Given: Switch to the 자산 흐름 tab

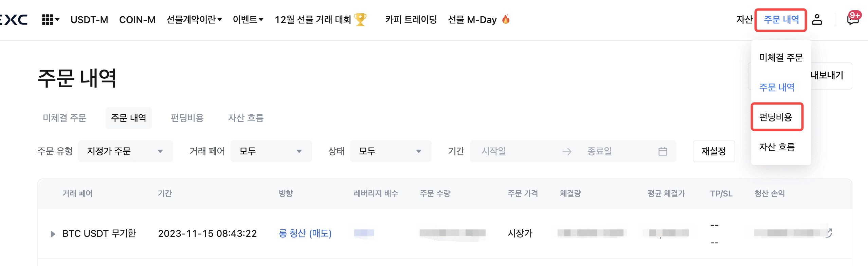Looking at the screenshot, I should (x=246, y=118).
